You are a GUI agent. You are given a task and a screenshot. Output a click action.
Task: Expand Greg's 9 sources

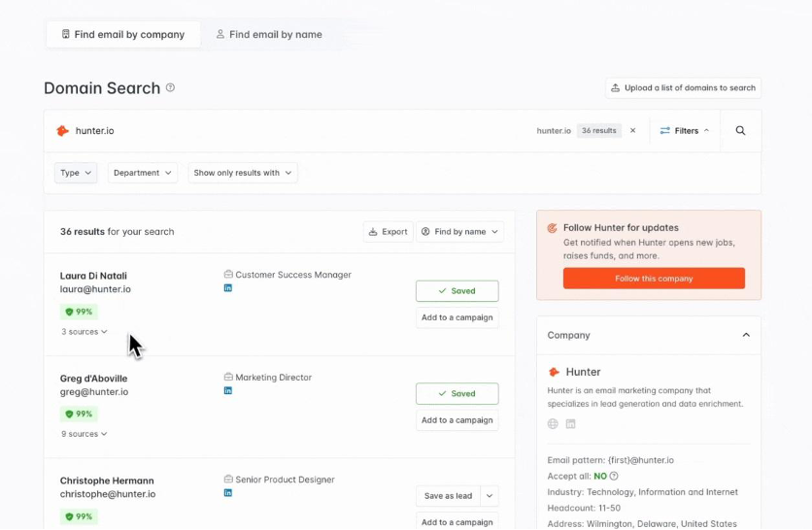pyautogui.click(x=84, y=434)
